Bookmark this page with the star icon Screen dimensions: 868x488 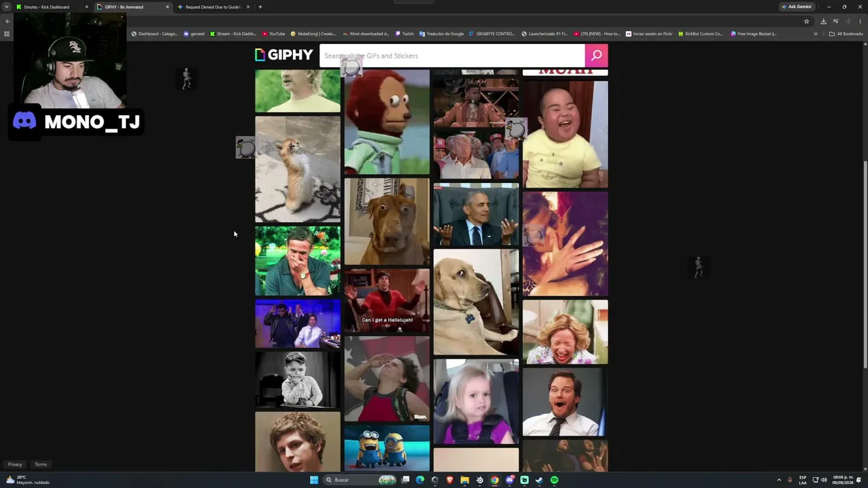tap(806, 21)
